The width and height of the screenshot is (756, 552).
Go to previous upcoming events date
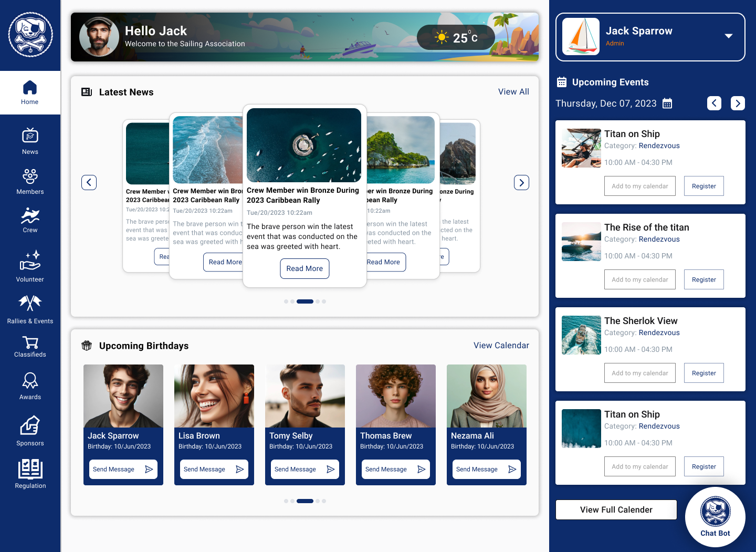[714, 103]
